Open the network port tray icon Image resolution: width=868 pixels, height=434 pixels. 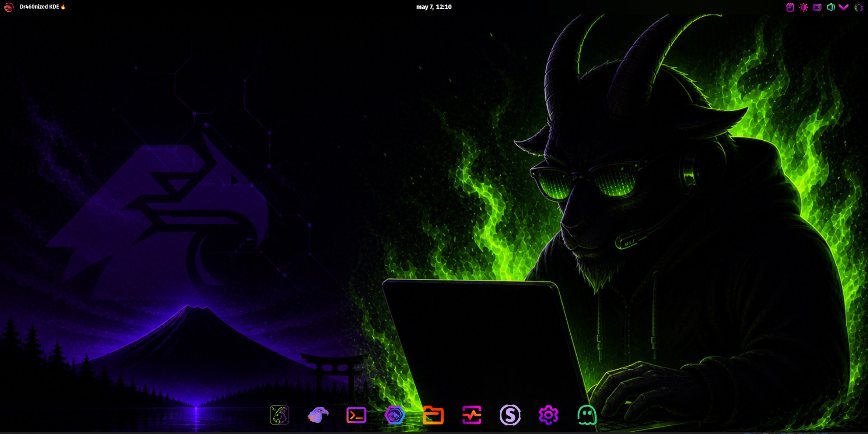coord(817,7)
